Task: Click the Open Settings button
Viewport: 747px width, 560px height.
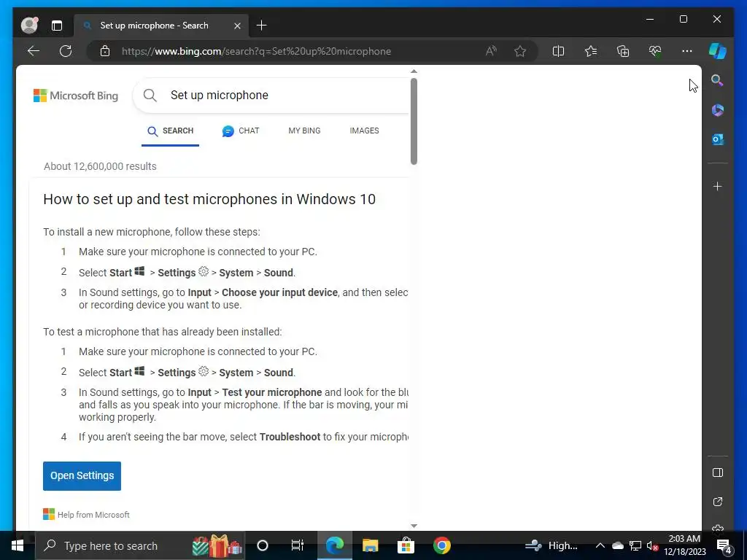Action: pyautogui.click(x=82, y=475)
